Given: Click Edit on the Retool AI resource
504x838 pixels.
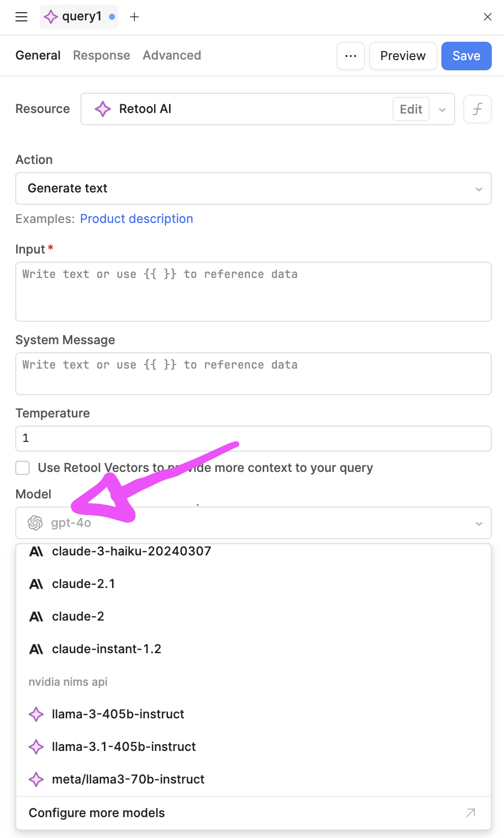Looking at the screenshot, I should coord(411,109).
